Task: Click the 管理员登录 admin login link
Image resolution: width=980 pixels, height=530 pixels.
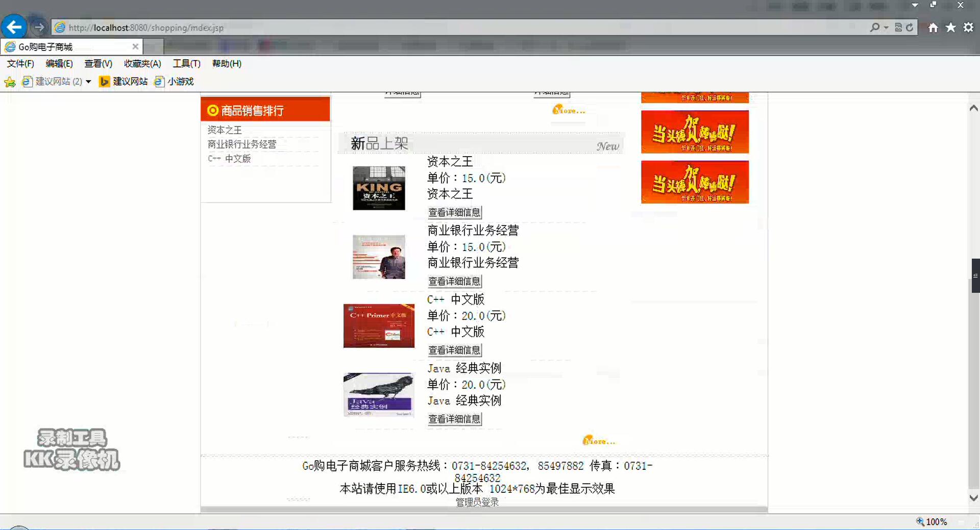Action: coord(477,502)
